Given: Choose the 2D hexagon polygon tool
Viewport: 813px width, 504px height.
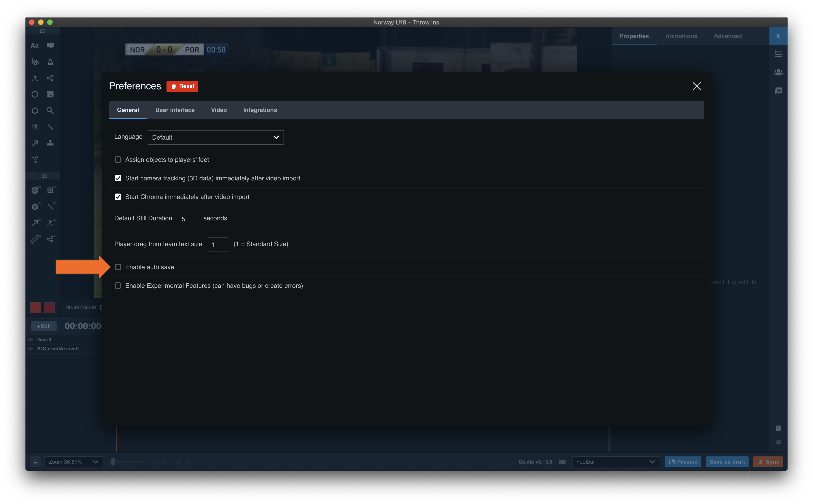Looking at the screenshot, I should (35, 111).
